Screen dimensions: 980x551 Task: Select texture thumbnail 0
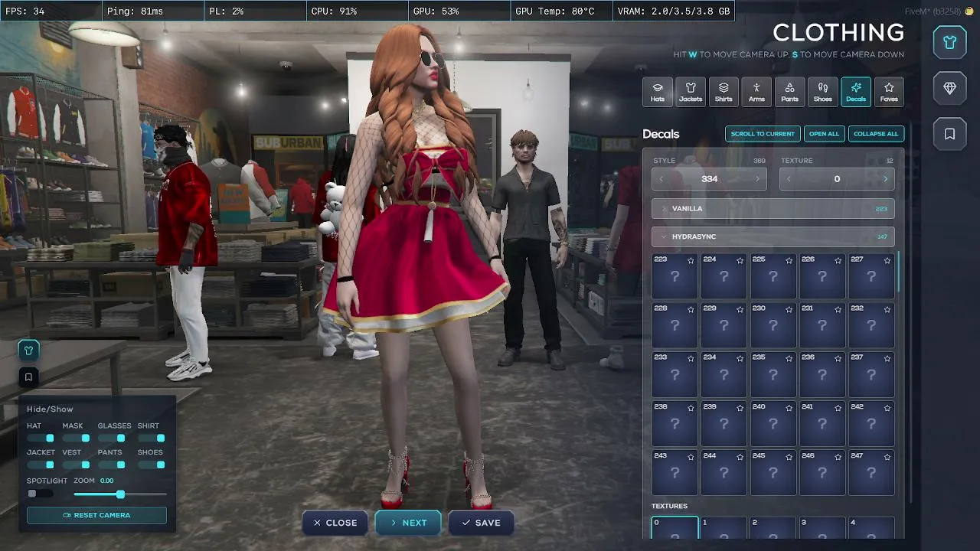pos(675,528)
